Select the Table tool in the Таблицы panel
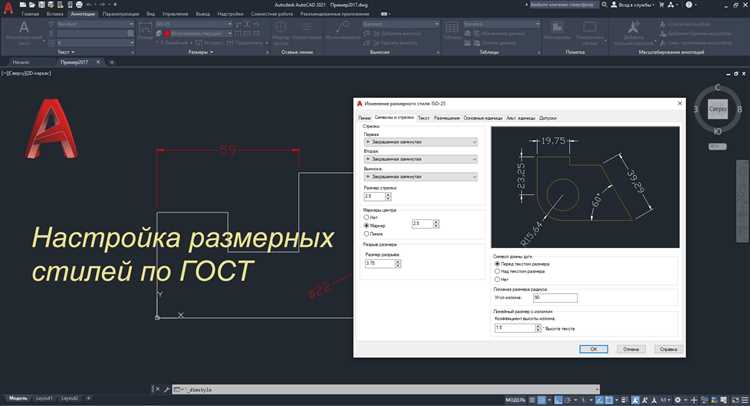The width and height of the screenshot is (750, 406). [452, 31]
